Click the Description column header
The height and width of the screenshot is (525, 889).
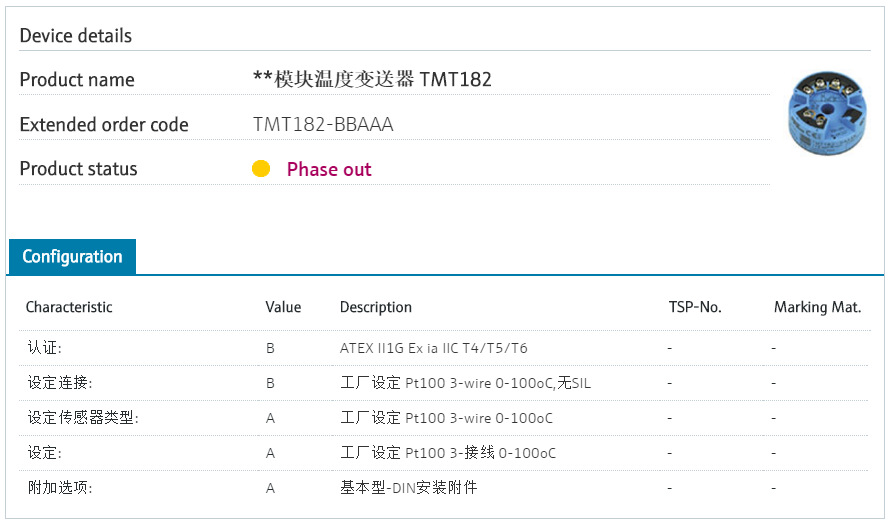376,307
